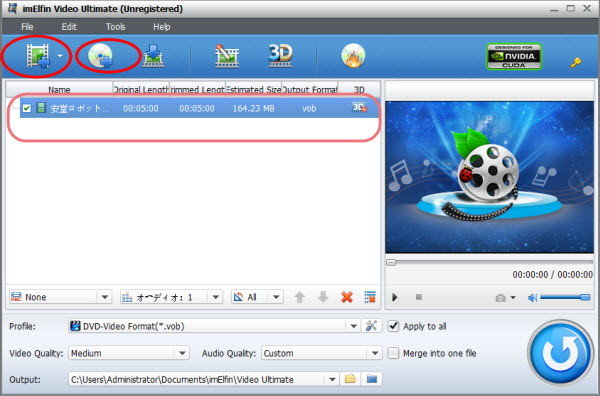
Task: Uncheck the Apply to all checkbox
Action: tap(393, 326)
